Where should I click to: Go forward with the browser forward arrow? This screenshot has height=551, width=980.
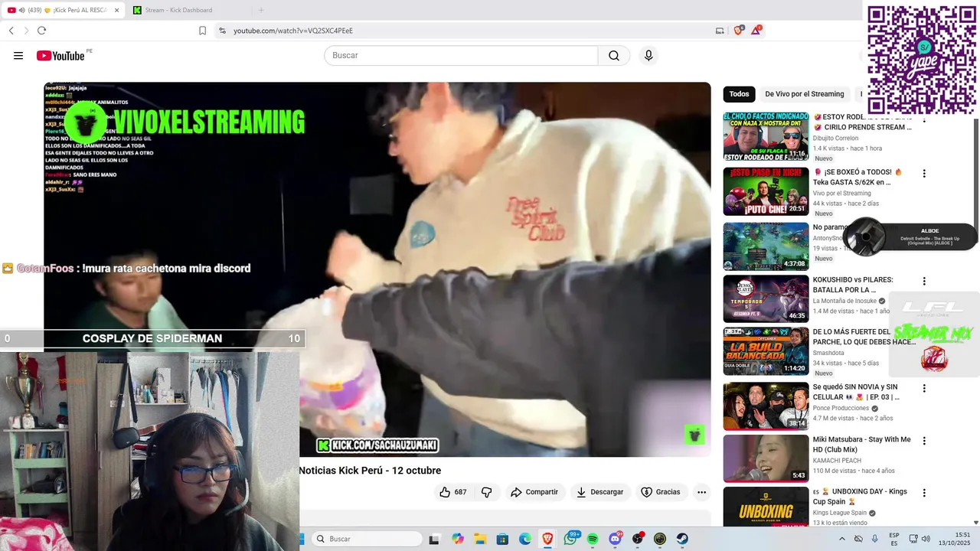point(26,31)
